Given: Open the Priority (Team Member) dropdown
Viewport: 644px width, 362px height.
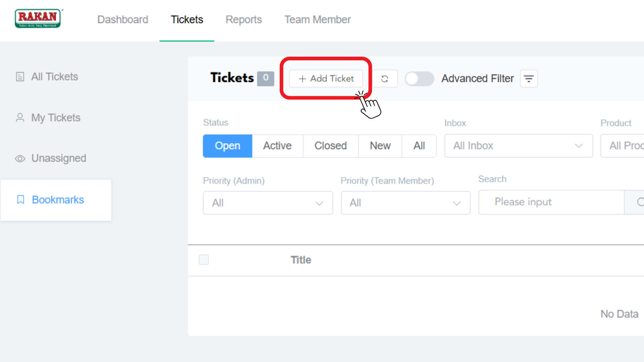Looking at the screenshot, I should click(x=405, y=203).
